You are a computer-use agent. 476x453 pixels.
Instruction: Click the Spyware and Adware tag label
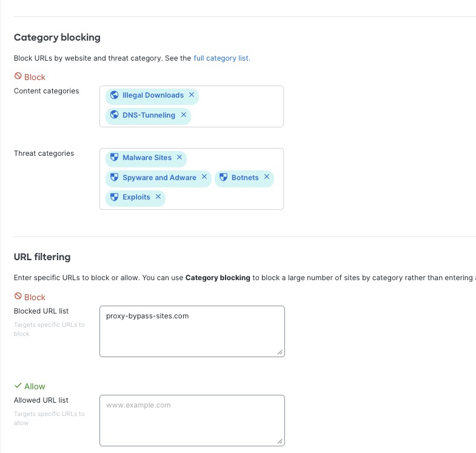pyautogui.click(x=159, y=178)
